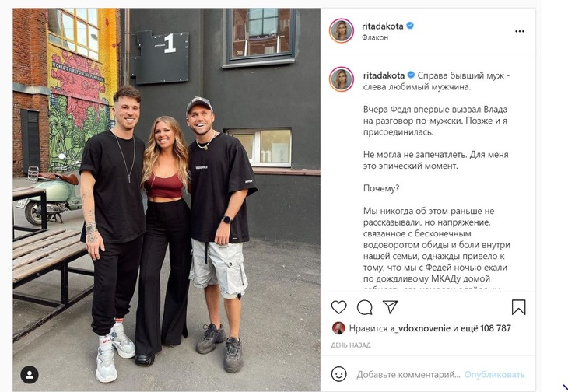
Task: Like the post with the heart icon
Action: [x=338, y=307]
